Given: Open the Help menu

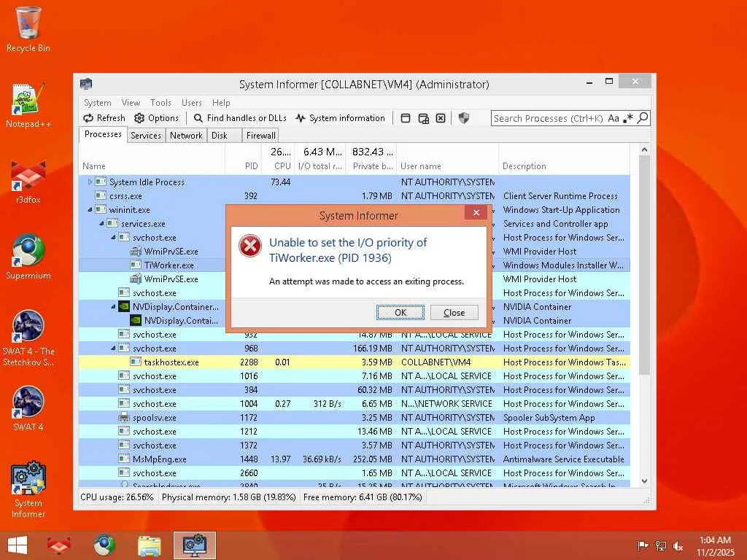Looking at the screenshot, I should click(x=221, y=102).
